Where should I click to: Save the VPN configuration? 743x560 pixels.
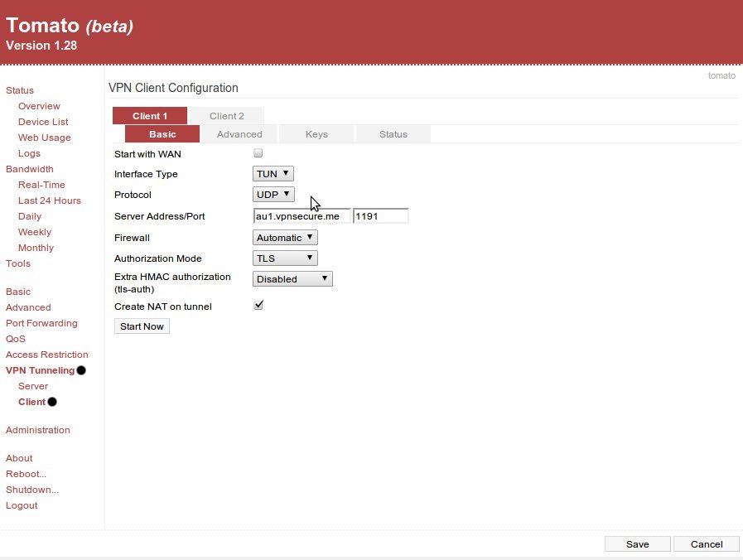pos(637,544)
